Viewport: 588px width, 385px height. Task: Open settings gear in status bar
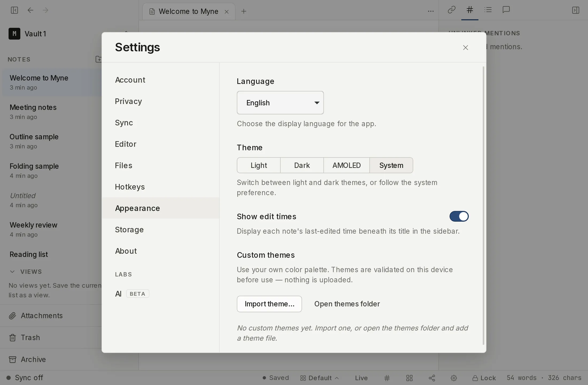pyautogui.click(x=454, y=378)
